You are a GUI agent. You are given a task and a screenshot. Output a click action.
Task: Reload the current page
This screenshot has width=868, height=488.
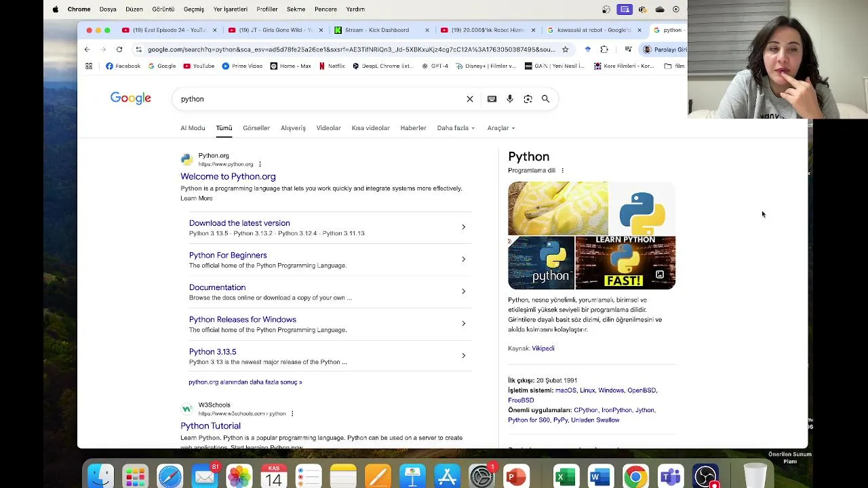coord(119,49)
